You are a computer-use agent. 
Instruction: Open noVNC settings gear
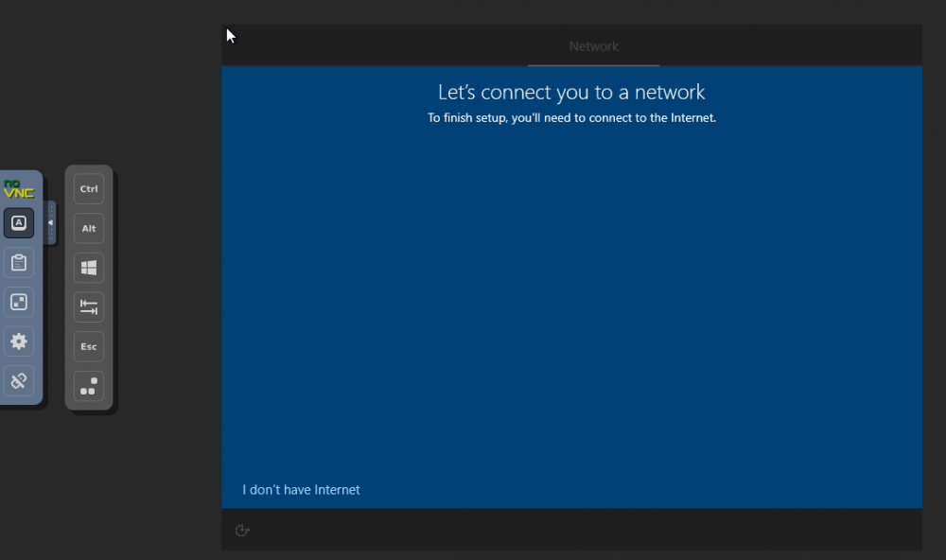[x=19, y=341]
